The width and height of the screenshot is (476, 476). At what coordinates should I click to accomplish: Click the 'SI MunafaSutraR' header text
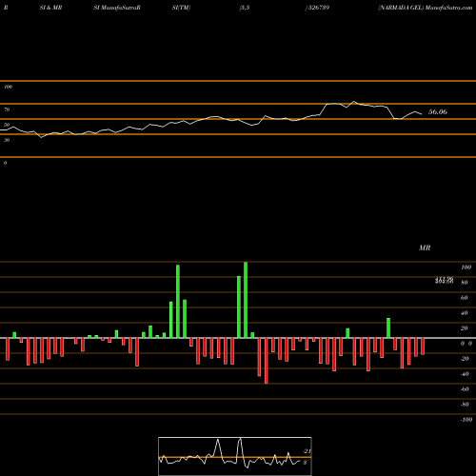point(117,8)
